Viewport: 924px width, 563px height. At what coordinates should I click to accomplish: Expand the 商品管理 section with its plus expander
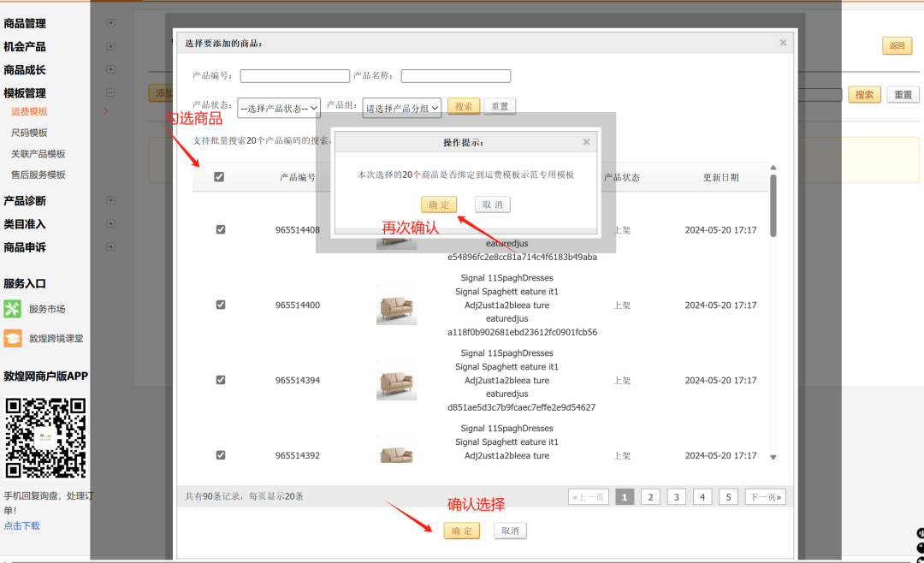pos(110,23)
